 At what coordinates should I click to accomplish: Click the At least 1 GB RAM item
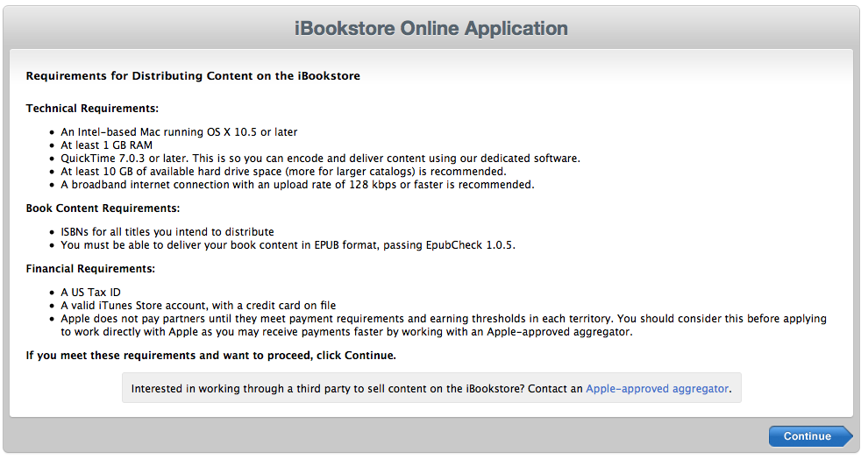(106, 145)
